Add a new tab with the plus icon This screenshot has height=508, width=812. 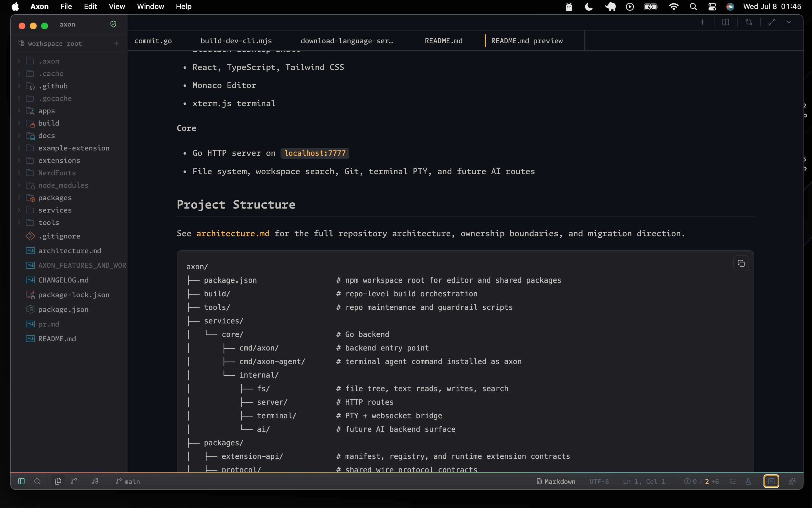coord(703,22)
